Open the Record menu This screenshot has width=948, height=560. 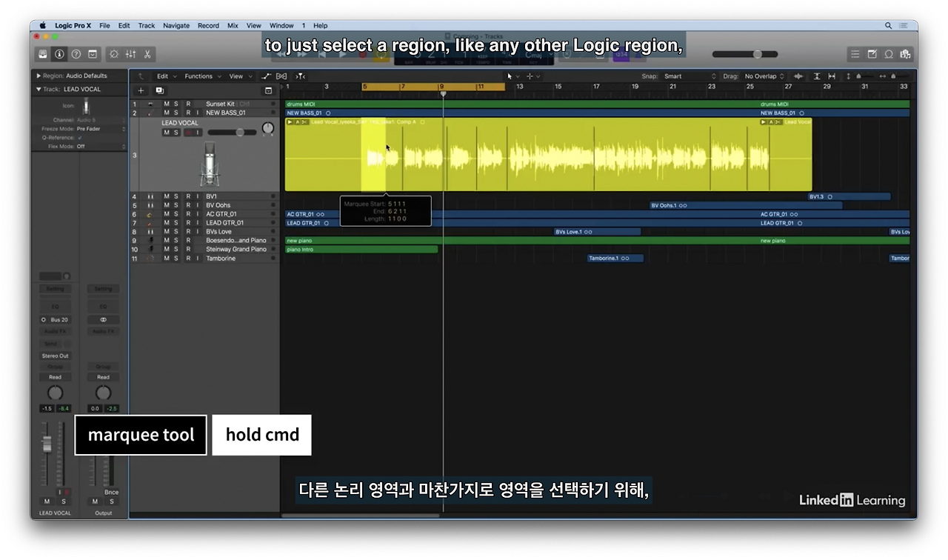coord(208,25)
